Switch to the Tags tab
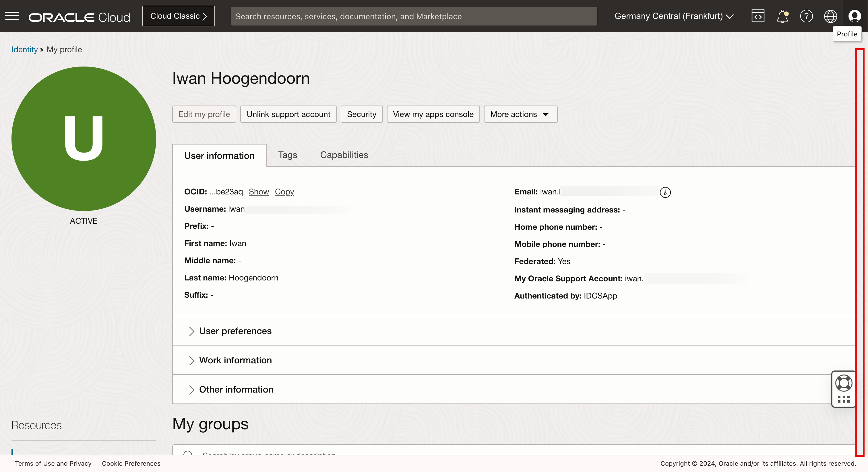Screen dimensions: 868x472 (287, 155)
